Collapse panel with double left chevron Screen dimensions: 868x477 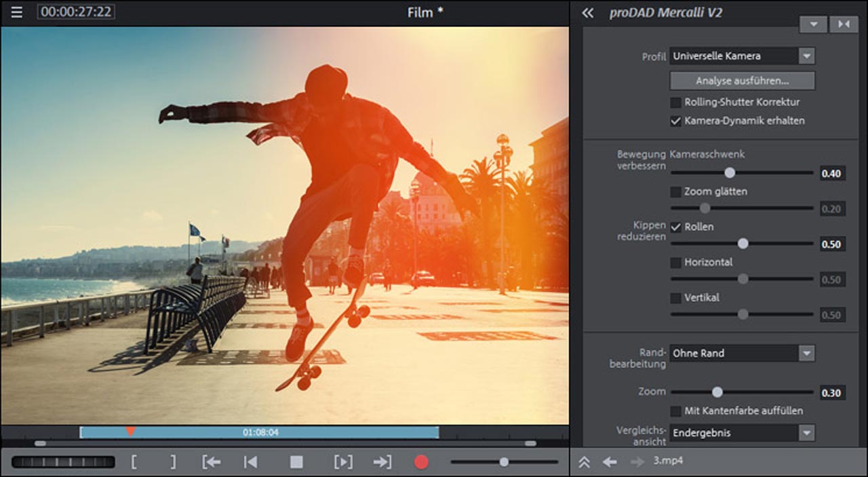pos(587,13)
